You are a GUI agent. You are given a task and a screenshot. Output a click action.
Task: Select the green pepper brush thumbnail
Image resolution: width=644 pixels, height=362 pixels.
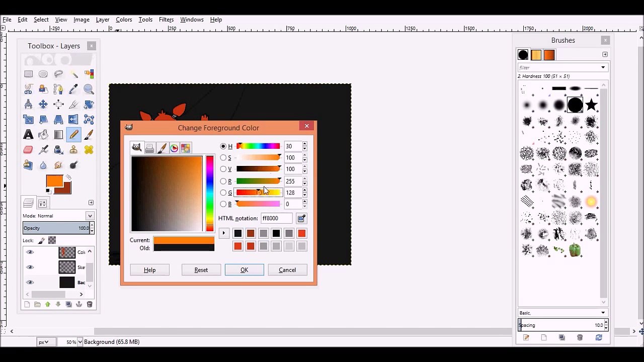click(575, 250)
